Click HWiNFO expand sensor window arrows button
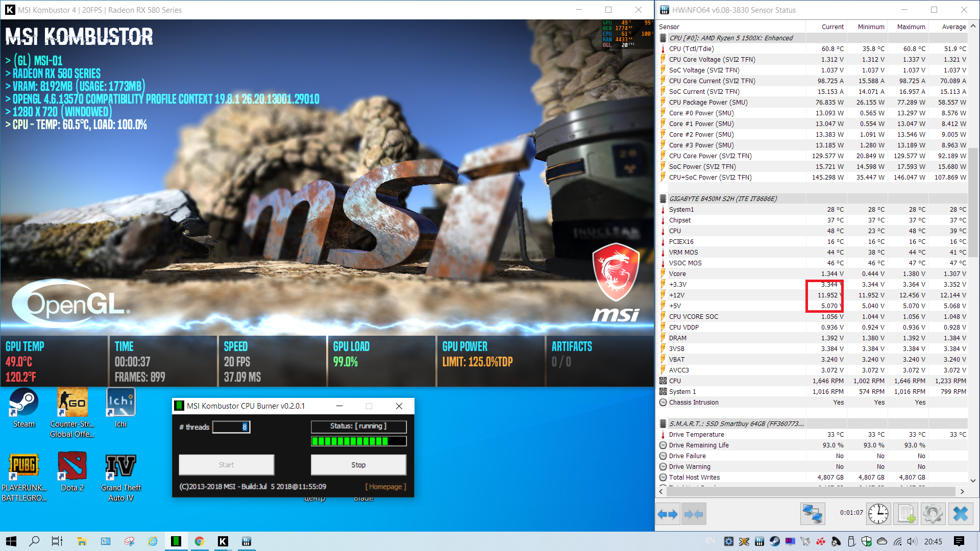 668,514
